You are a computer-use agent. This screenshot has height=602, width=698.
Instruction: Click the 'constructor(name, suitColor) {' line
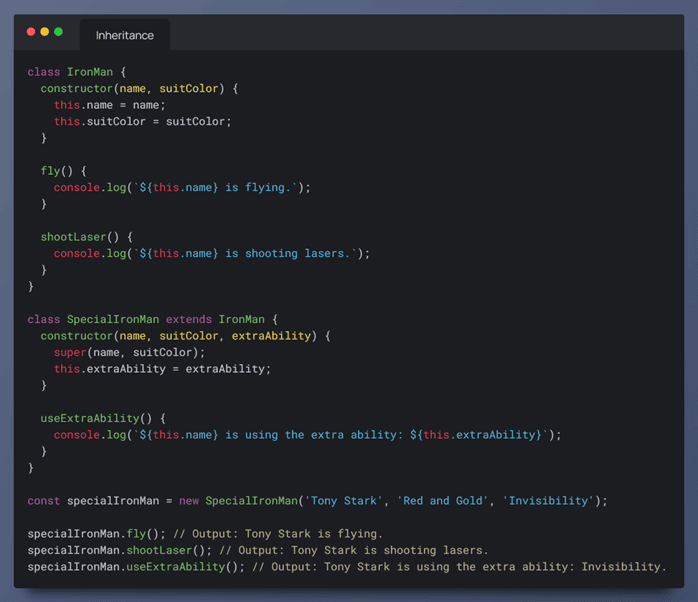click(x=139, y=89)
